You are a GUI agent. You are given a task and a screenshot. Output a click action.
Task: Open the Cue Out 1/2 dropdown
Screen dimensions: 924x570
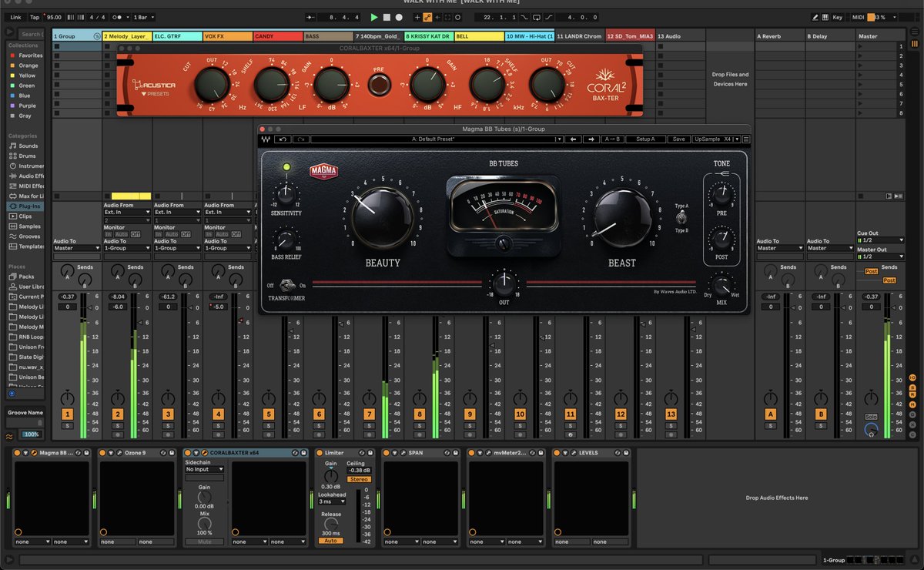point(879,240)
